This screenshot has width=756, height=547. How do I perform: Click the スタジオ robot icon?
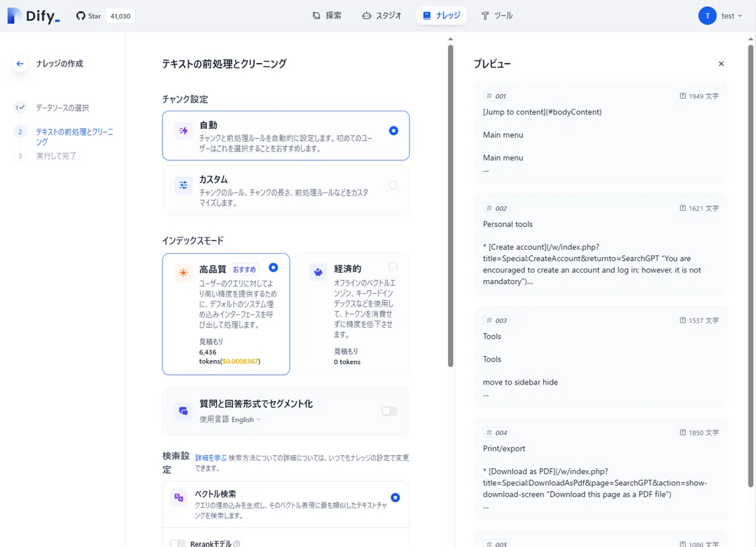[366, 16]
